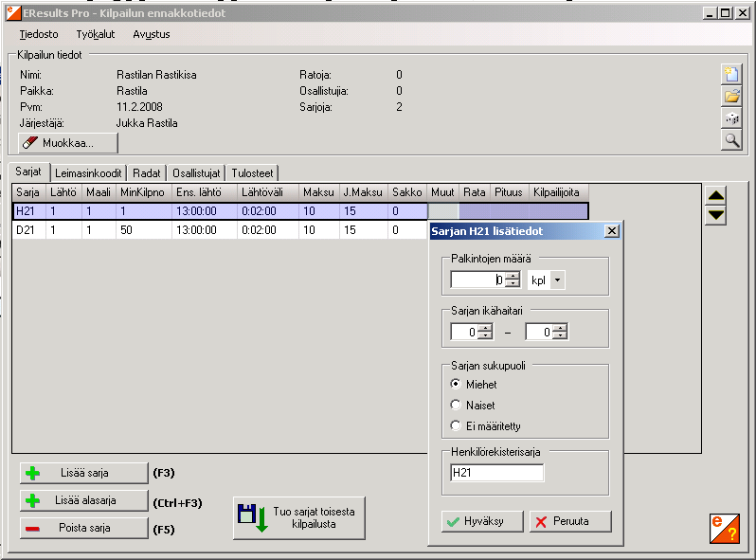Move selected series up with arrow
The width and height of the screenshot is (756, 560).
pyautogui.click(x=716, y=195)
